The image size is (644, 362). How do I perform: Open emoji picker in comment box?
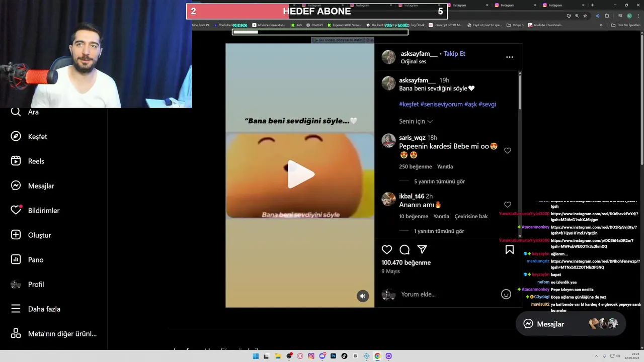tap(506, 294)
